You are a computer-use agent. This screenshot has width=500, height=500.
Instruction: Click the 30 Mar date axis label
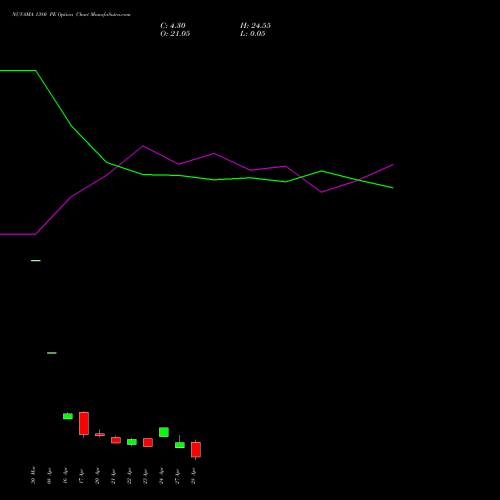33,475
